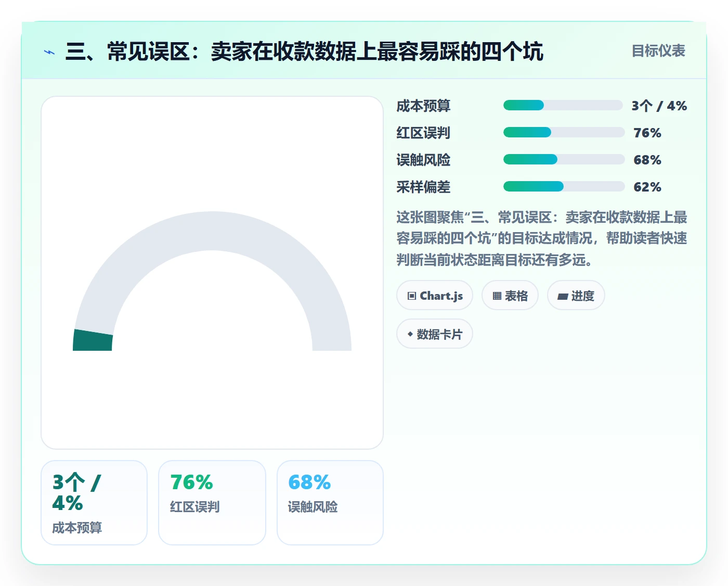Click the 3个 / 4% value in list
Image resolution: width=728 pixels, height=586 pixels.
659,106
